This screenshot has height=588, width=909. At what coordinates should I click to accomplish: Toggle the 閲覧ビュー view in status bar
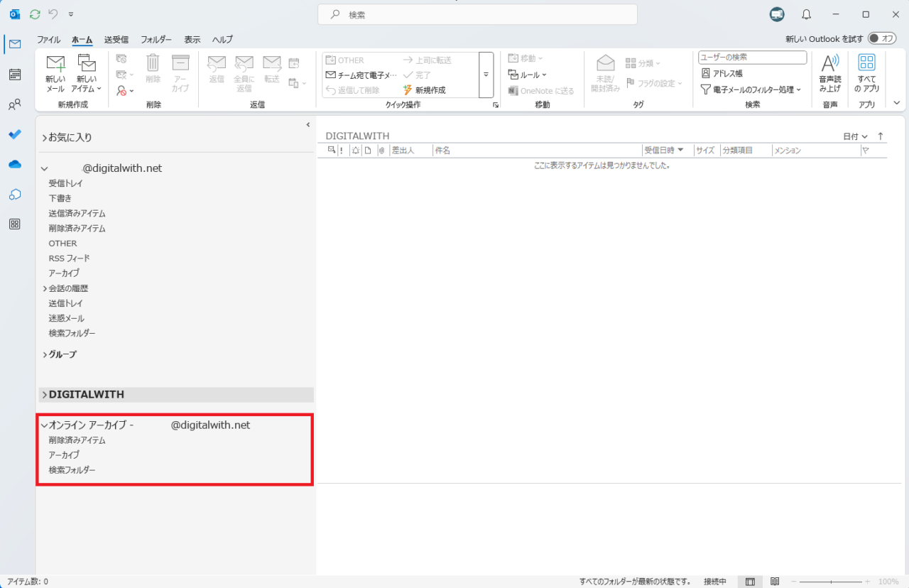coord(775,581)
